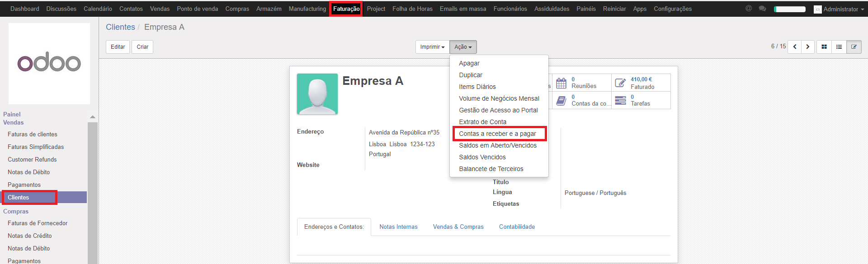This screenshot has width=868, height=264.
Task: Expand the Imprimir dropdown
Action: pos(432,47)
